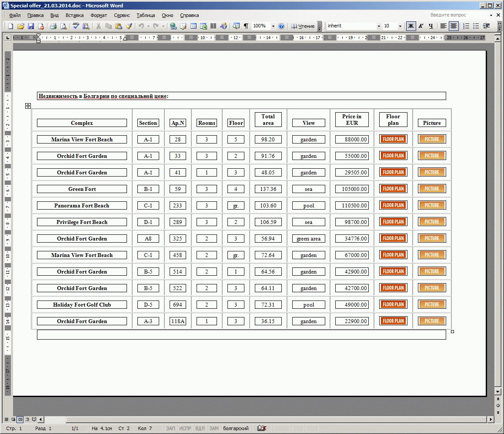Open the 'inherit' style dropdown
The width and height of the screenshot is (504, 434).
[x=379, y=26]
